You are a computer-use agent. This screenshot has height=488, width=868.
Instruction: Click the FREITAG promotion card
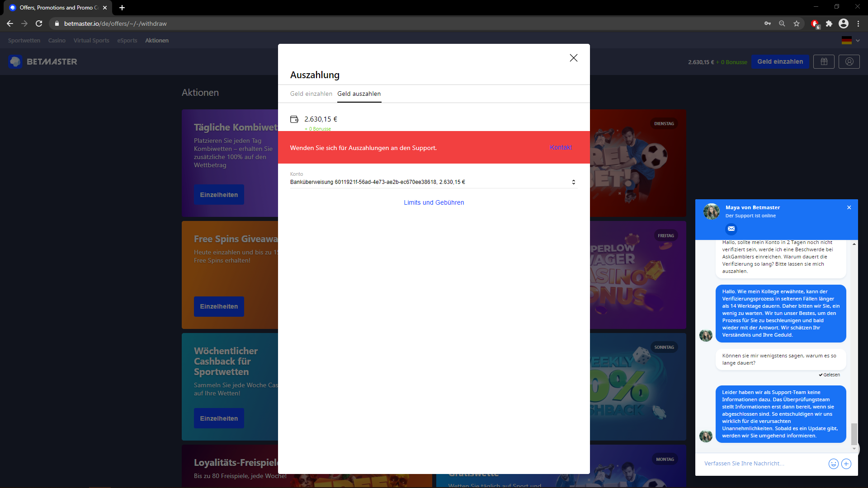pyautogui.click(x=638, y=275)
